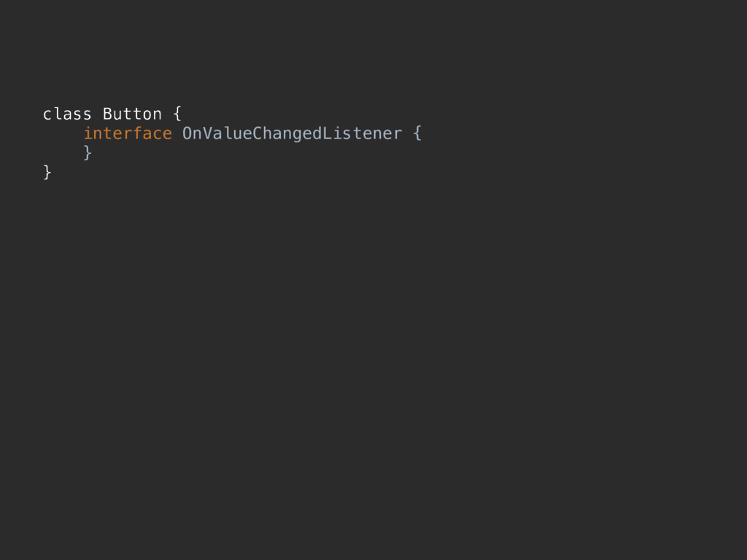Click the final closing brace of class
The image size is (747, 560).
coord(47,172)
